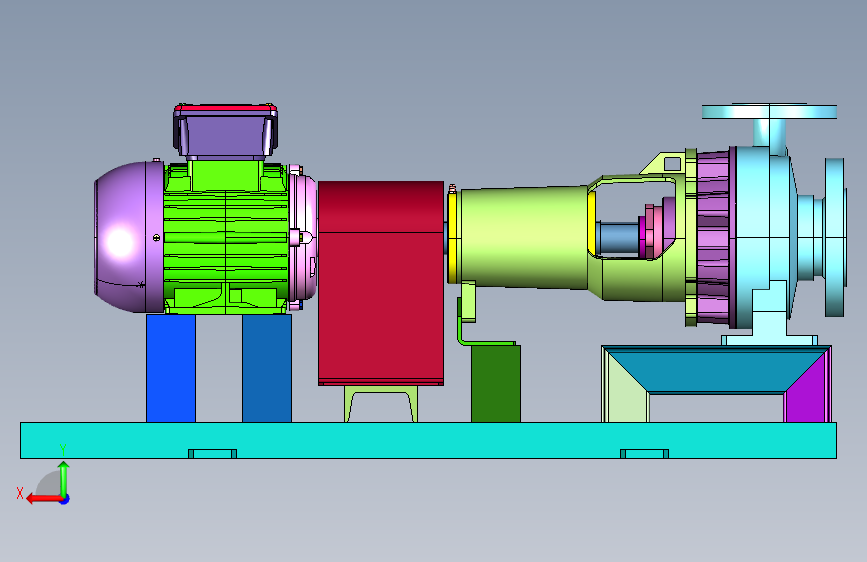Select the left notch in the base plate
The width and height of the screenshot is (867, 562).
pyautogui.click(x=212, y=454)
